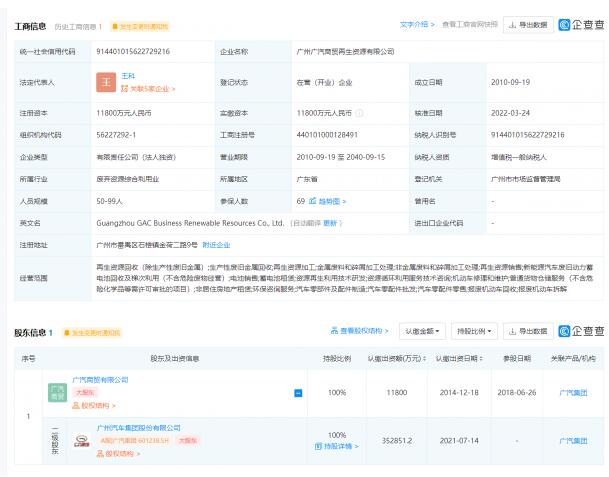This screenshot has width=609, height=477.
Task: Export data from 工商信息 section
Action: pos(528,25)
